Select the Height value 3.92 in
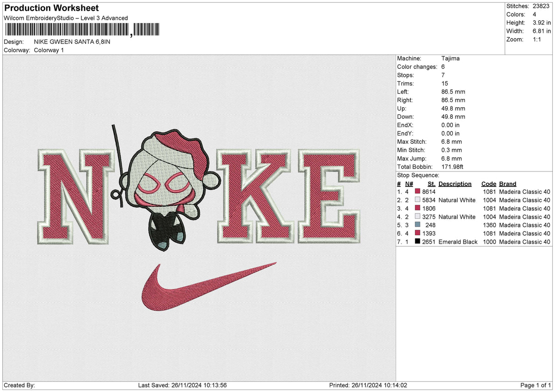Viewport: 555px width, 392px height. pos(542,23)
